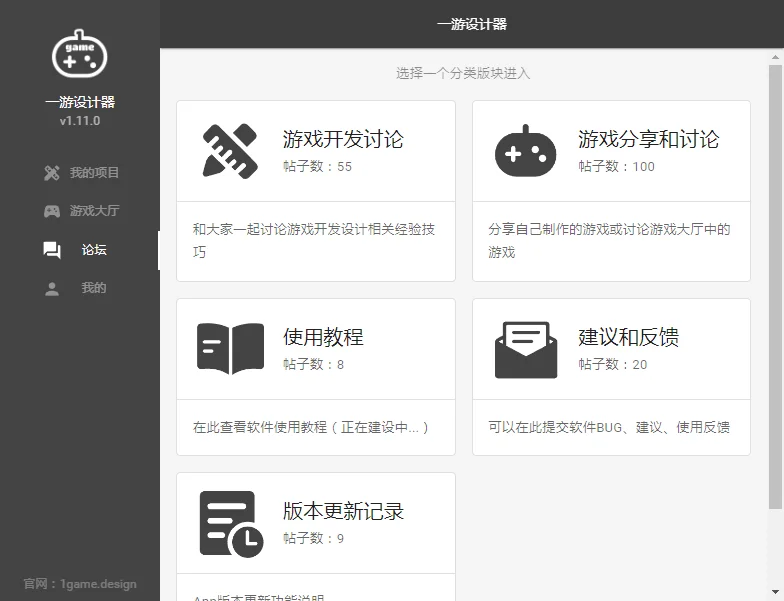Click the game controller app logo
This screenshot has height=601, width=784.
[x=80, y=53]
